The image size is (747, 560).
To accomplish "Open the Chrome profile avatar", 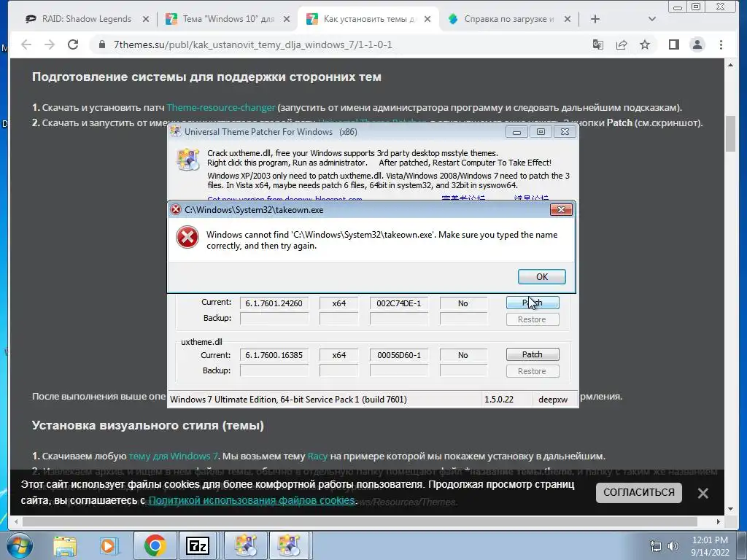I will pyautogui.click(x=697, y=44).
